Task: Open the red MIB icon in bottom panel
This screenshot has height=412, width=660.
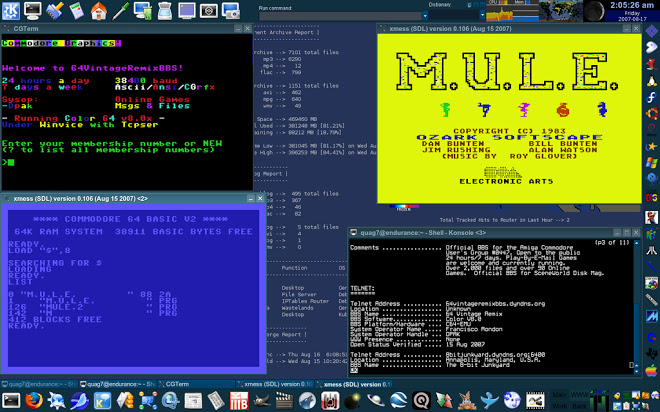Action: click(x=239, y=400)
